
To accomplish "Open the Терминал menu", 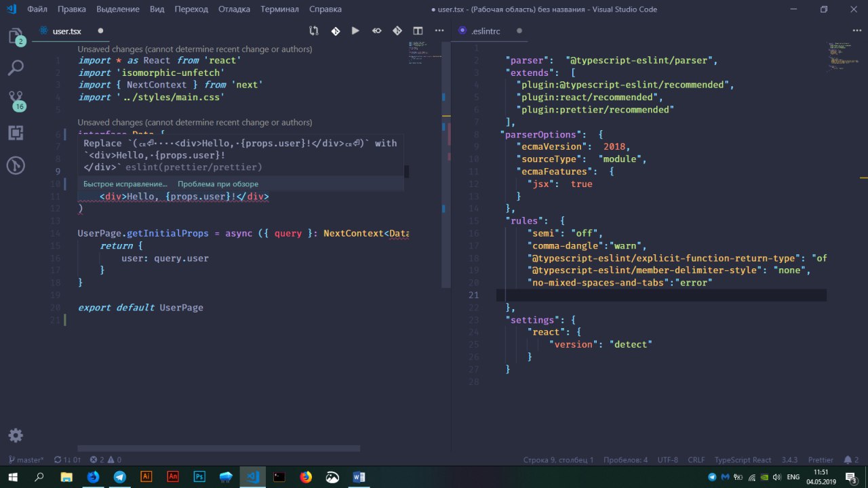I will tap(279, 9).
